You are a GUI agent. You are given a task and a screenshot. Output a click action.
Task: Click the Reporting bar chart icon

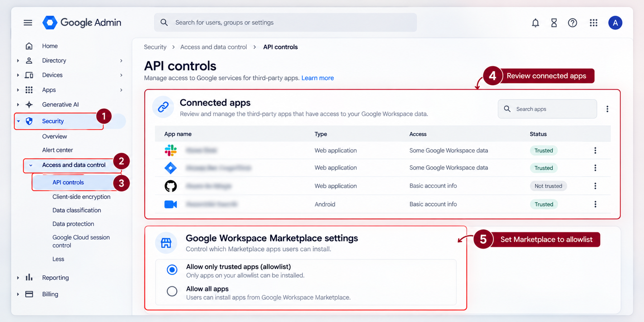29,277
